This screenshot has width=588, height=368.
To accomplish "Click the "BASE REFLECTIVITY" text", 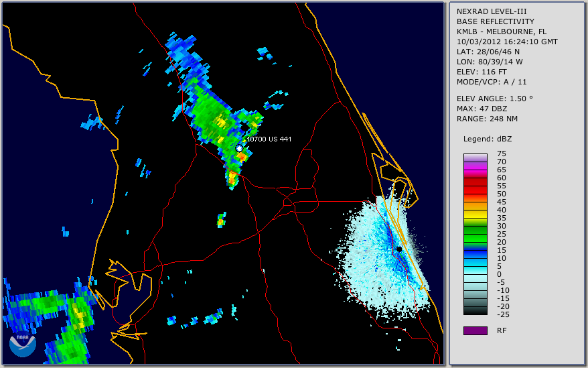I will [496, 21].
